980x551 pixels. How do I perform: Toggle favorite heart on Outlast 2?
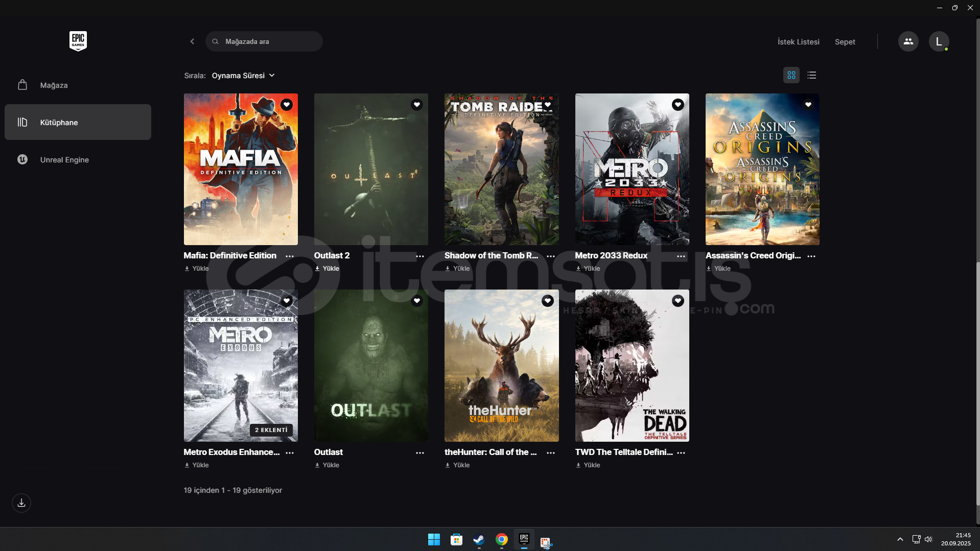point(417,105)
